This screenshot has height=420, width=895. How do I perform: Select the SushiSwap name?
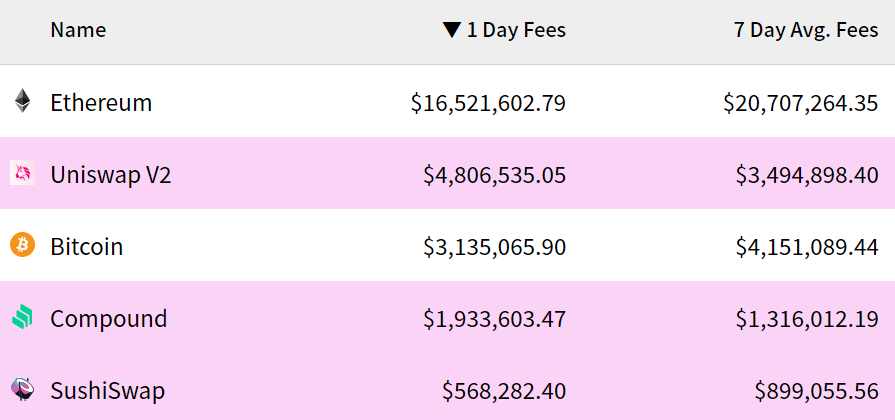tap(107, 391)
